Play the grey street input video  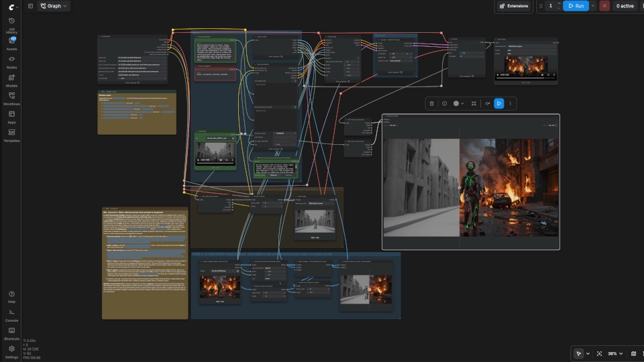tap(199, 160)
